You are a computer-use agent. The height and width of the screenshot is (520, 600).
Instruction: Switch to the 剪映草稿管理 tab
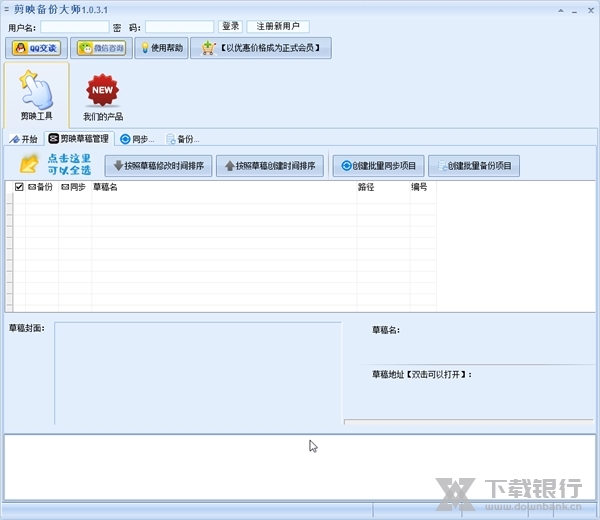pyautogui.click(x=79, y=139)
